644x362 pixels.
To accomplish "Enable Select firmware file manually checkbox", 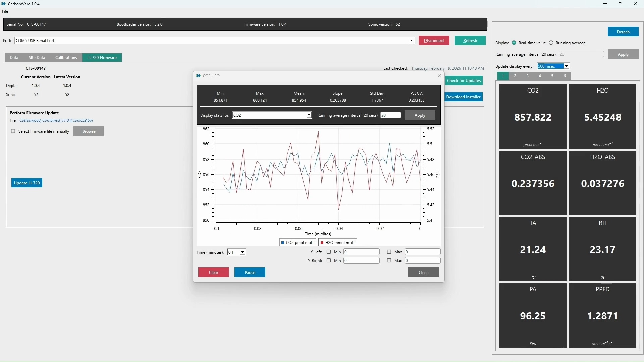I will [13, 131].
